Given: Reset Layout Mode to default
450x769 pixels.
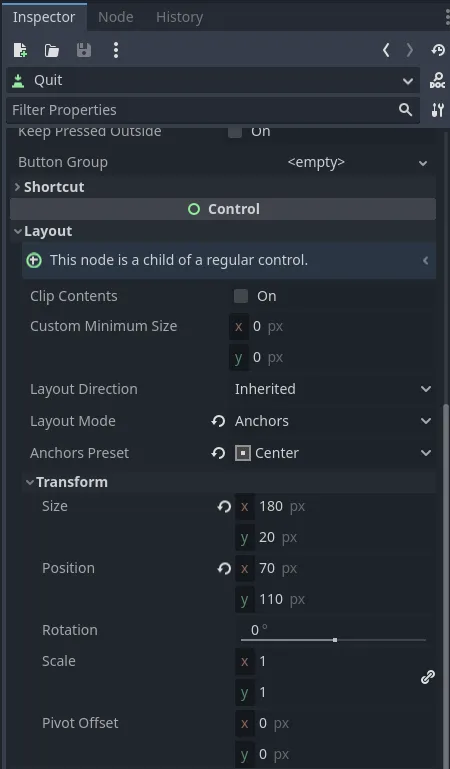Looking at the screenshot, I should click(x=218, y=421).
